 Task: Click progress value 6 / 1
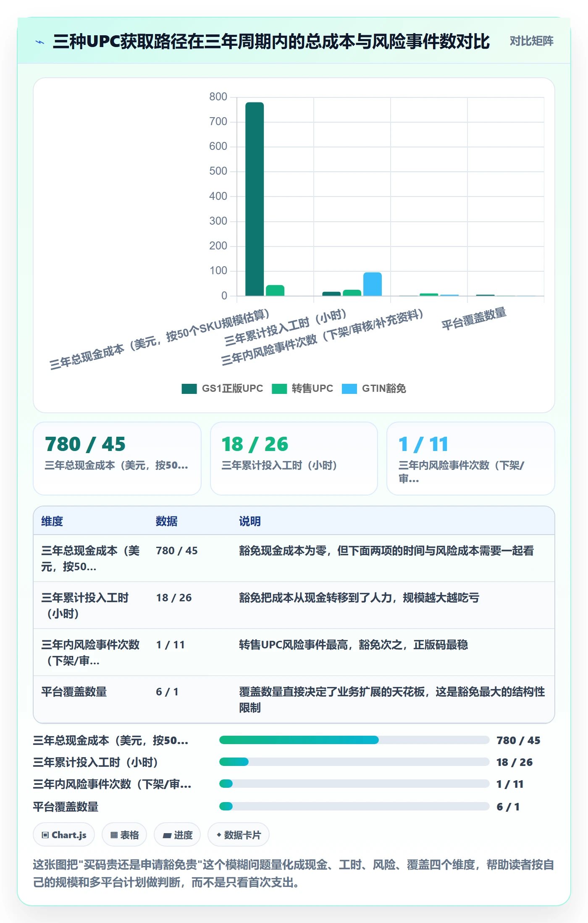coord(508,807)
